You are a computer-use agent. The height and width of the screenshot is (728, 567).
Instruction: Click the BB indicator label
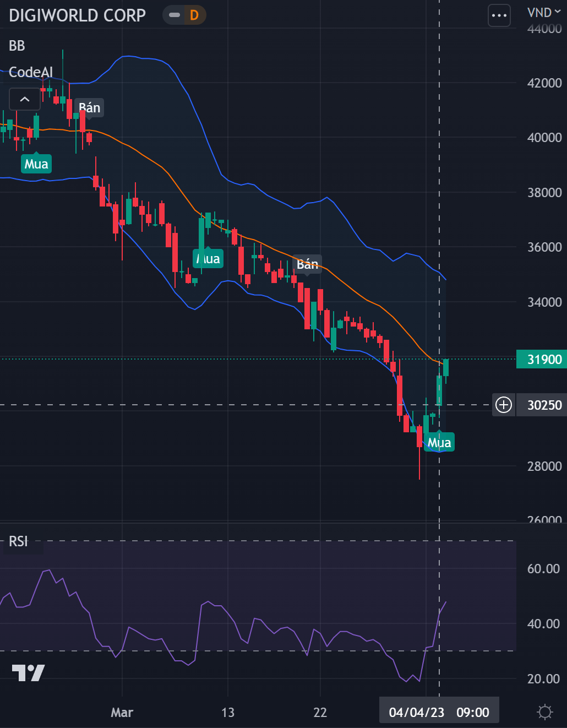(17, 46)
